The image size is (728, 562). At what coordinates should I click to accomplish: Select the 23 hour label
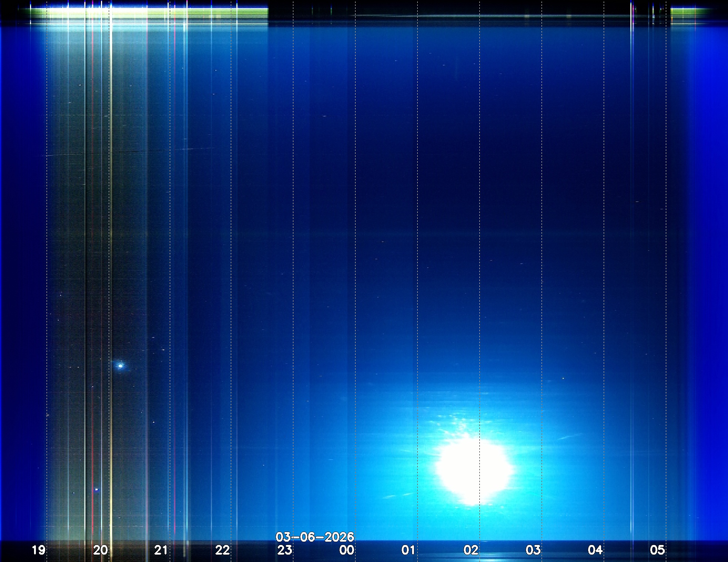(284, 550)
